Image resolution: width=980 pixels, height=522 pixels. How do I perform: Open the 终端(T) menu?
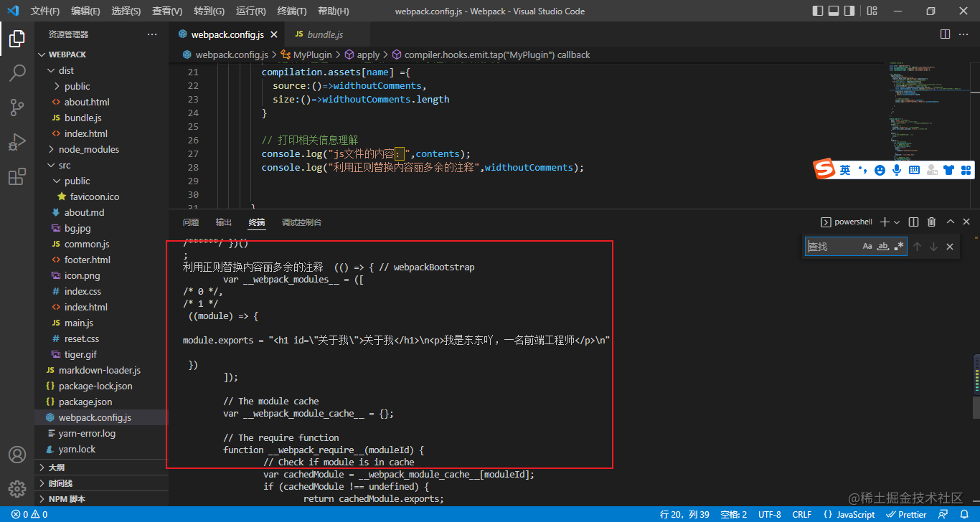click(x=292, y=11)
